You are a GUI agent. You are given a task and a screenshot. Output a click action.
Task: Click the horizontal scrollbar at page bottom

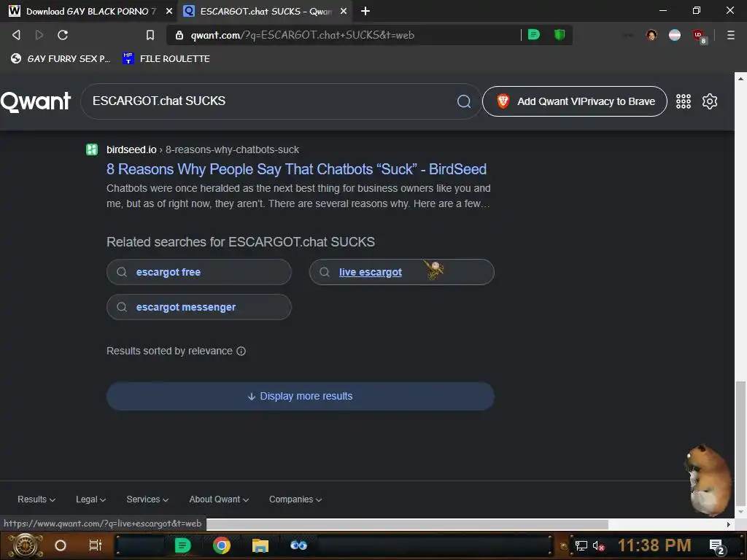coord(407,524)
